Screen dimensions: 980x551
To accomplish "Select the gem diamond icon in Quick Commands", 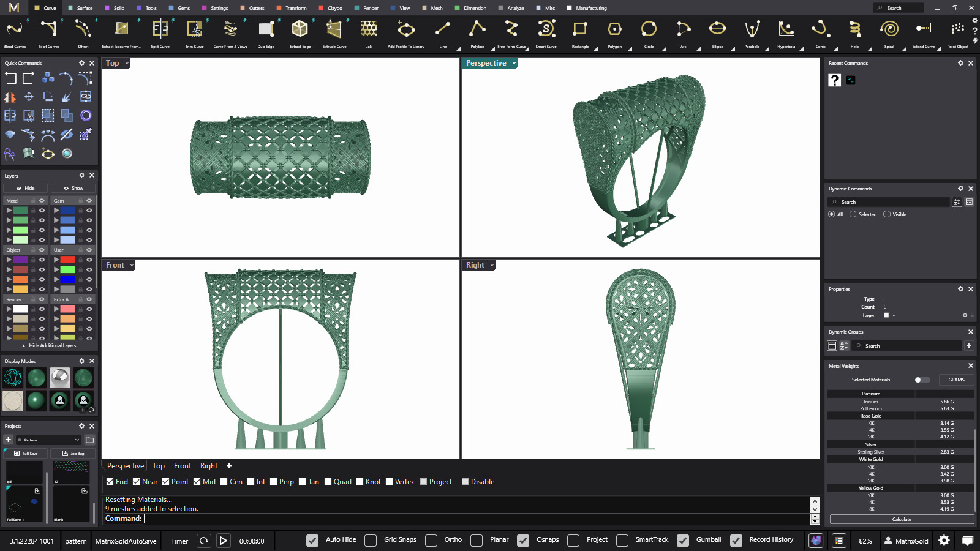I will 10,134.
